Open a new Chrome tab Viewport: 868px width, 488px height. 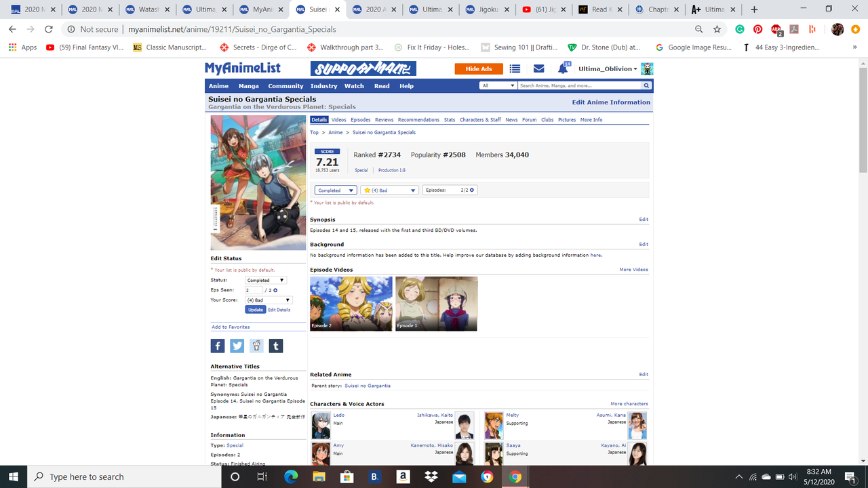point(754,9)
